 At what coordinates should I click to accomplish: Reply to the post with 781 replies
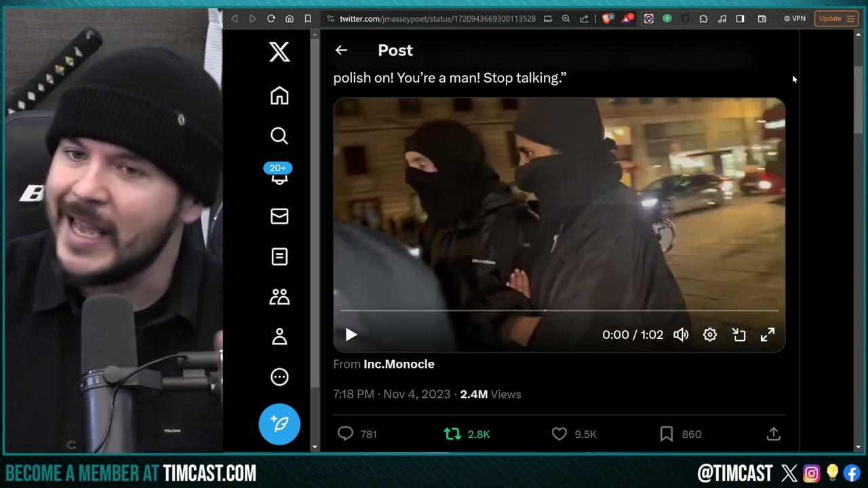pos(357,434)
